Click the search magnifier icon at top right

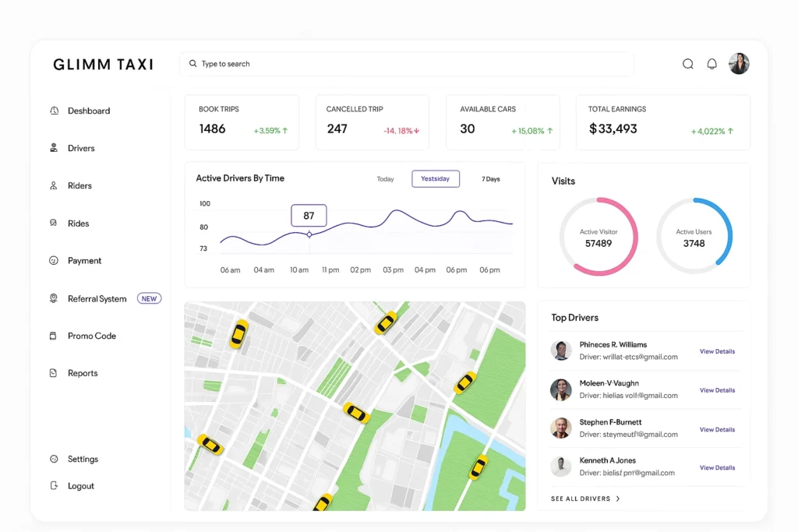(x=687, y=64)
